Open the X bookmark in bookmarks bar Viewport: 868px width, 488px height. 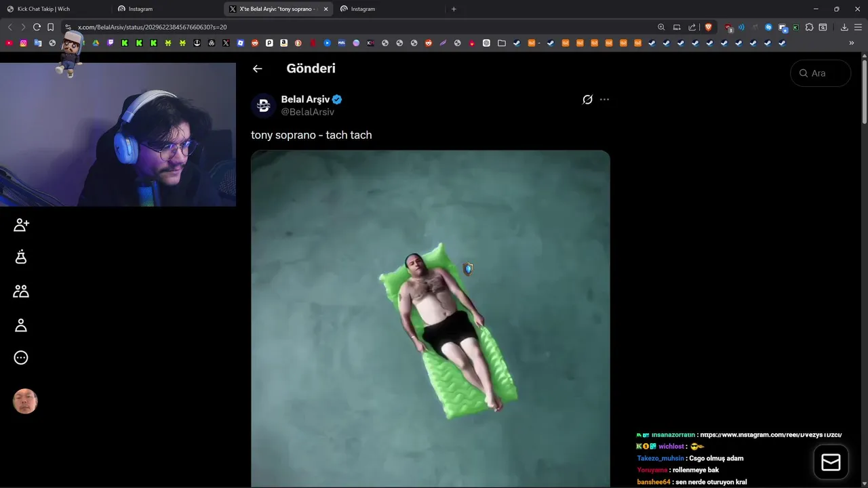[x=226, y=43]
